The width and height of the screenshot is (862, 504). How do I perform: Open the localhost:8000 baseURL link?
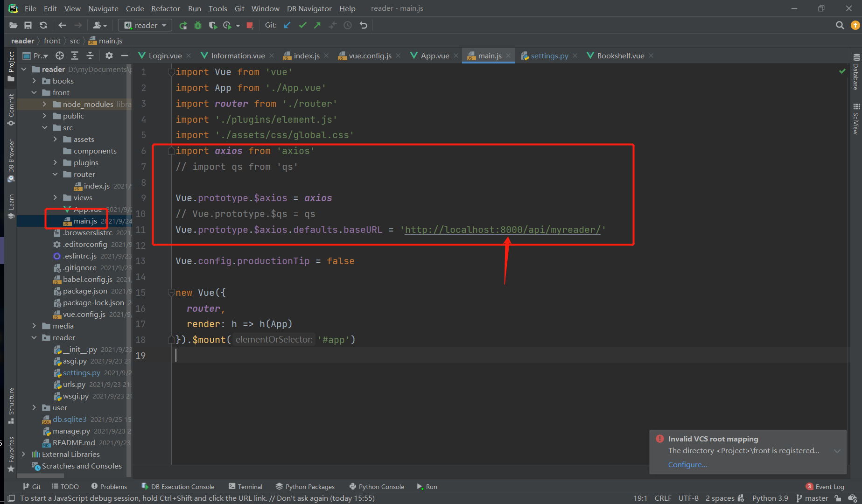coord(503,230)
